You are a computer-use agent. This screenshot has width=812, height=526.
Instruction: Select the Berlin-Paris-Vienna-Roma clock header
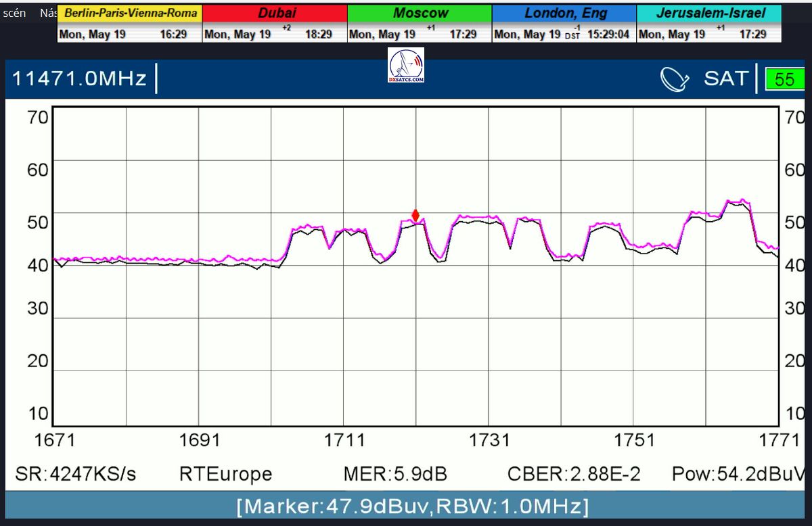pos(131,14)
